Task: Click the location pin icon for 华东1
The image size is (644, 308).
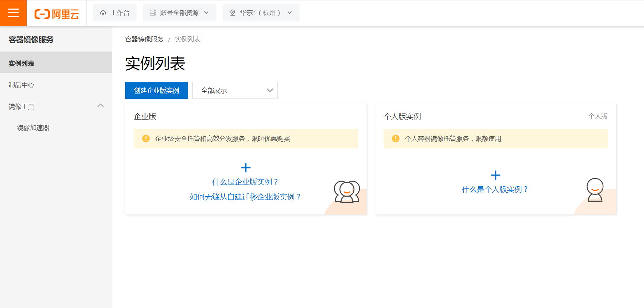Action: tap(232, 13)
